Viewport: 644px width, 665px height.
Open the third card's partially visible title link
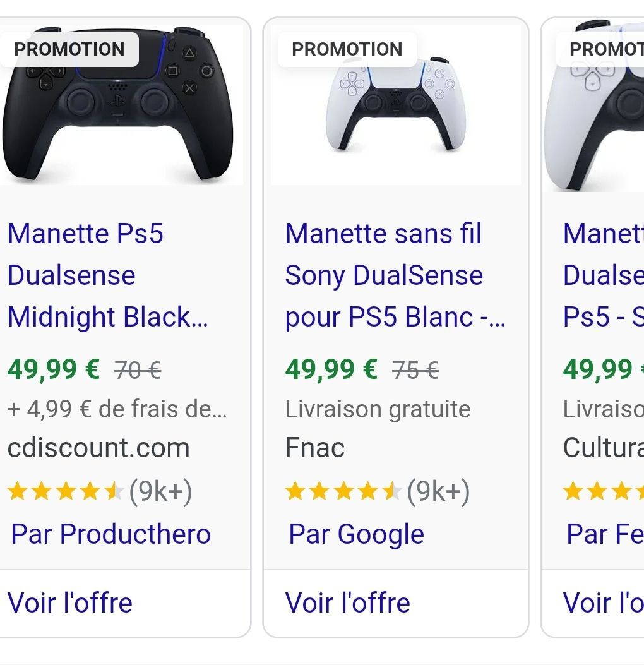pos(604,275)
